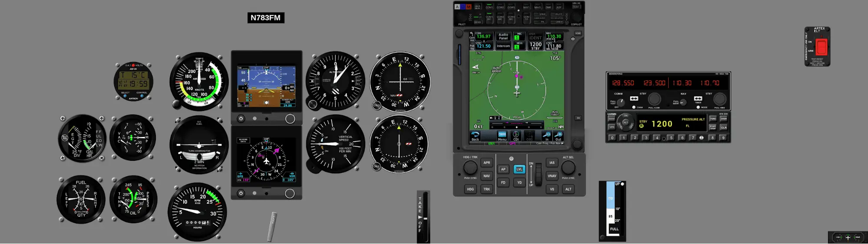
Task: Set transponder mode to ALT
Action: tap(626, 122)
